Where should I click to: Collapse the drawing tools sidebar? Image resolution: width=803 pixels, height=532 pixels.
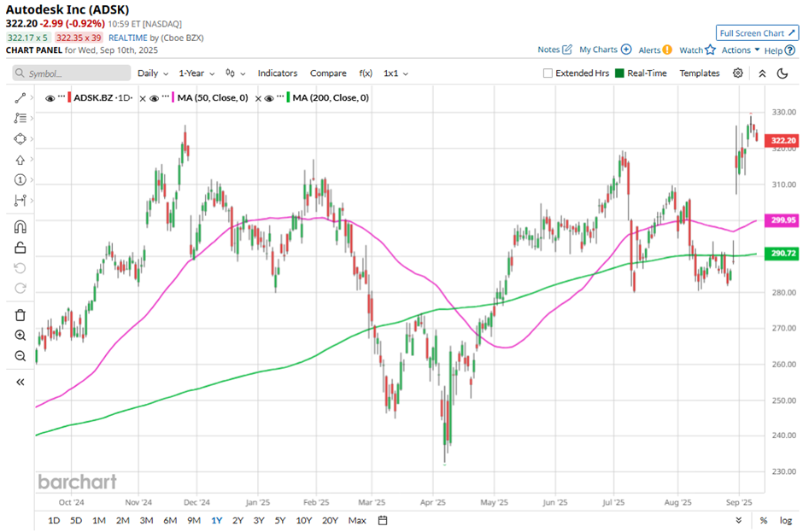coord(20,382)
